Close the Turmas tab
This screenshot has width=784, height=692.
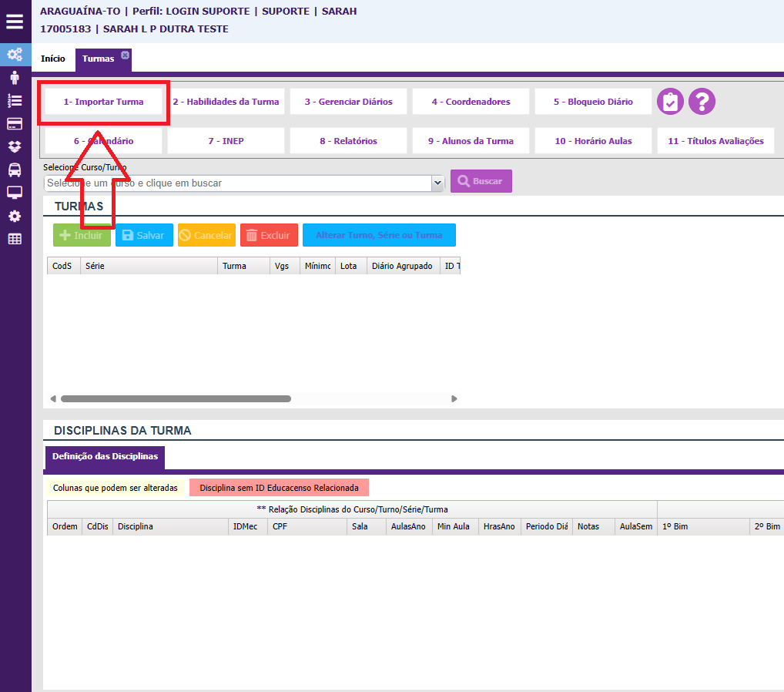pyautogui.click(x=126, y=55)
